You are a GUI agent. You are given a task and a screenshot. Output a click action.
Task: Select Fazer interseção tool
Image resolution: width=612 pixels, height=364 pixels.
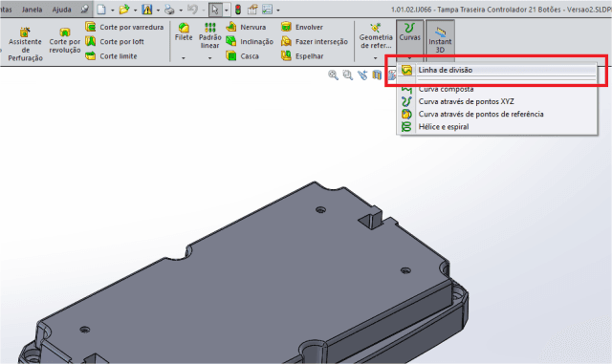315,41
